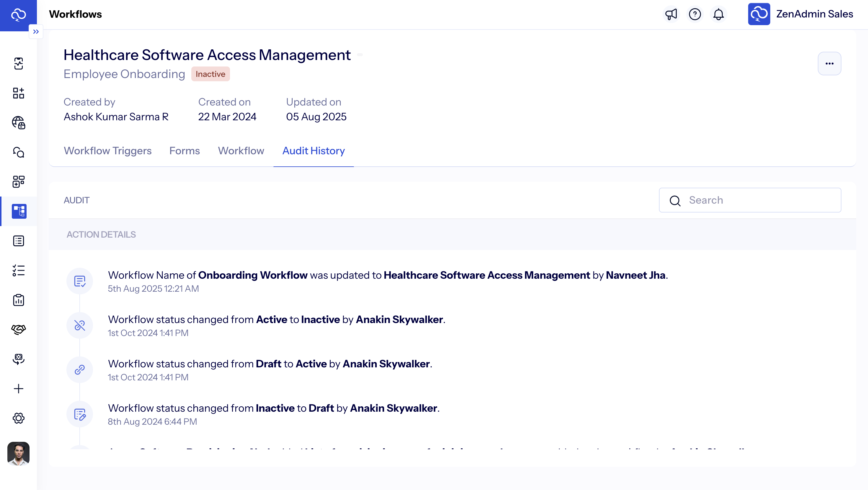Open the more options (...) menu
The height and width of the screenshot is (490, 868).
point(830,64)
